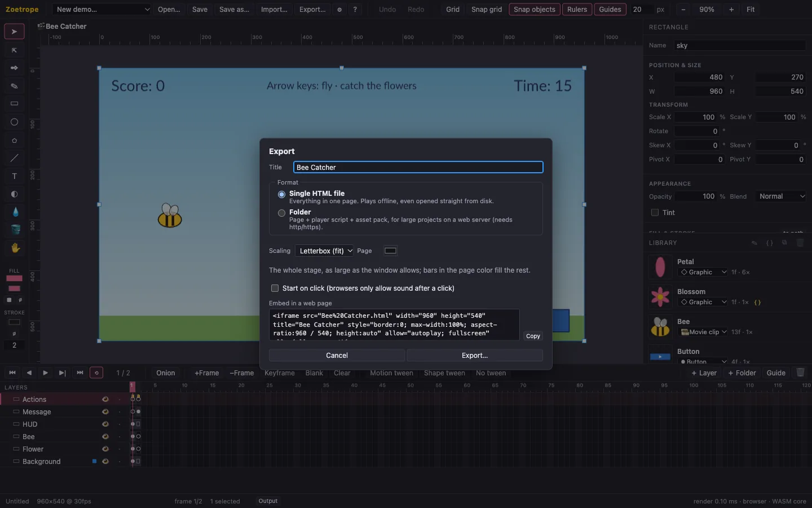Click Save as in the top menu
Image resolution: width=812 pixels, height=508 pixels.
point(234,10)
